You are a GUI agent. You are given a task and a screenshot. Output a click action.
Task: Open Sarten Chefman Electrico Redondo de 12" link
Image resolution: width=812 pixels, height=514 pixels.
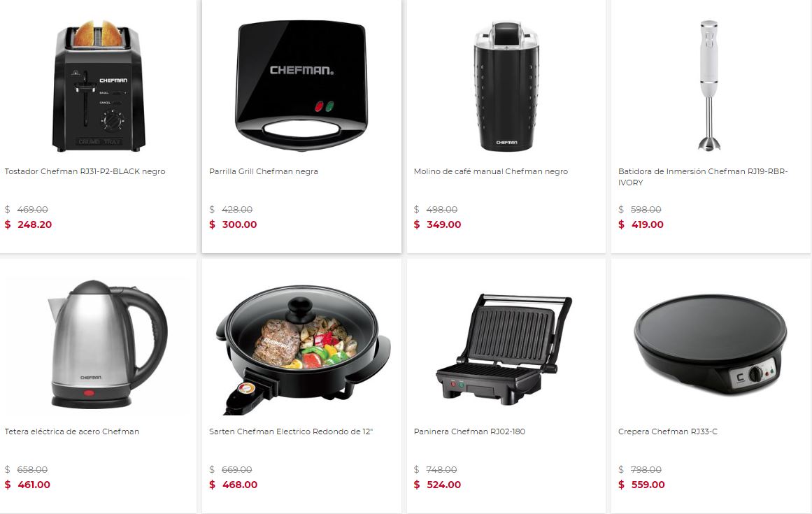pos(291,431)
